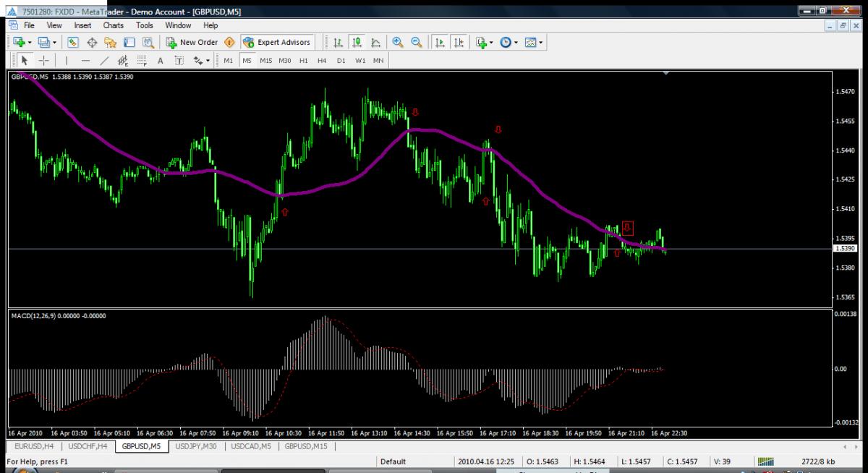Toggle the Chart Shift option
The height and width of the screenshot is (473, 868).
click(459, 42)
